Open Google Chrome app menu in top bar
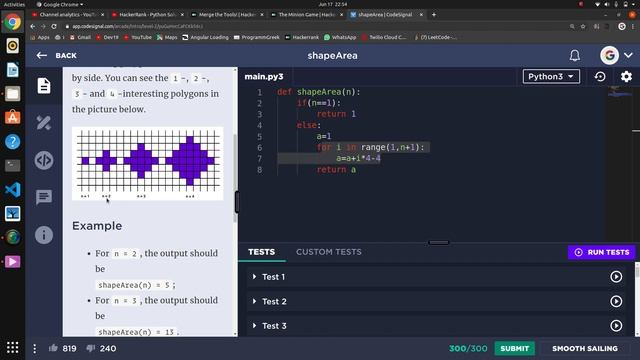 tap(60, 4)
